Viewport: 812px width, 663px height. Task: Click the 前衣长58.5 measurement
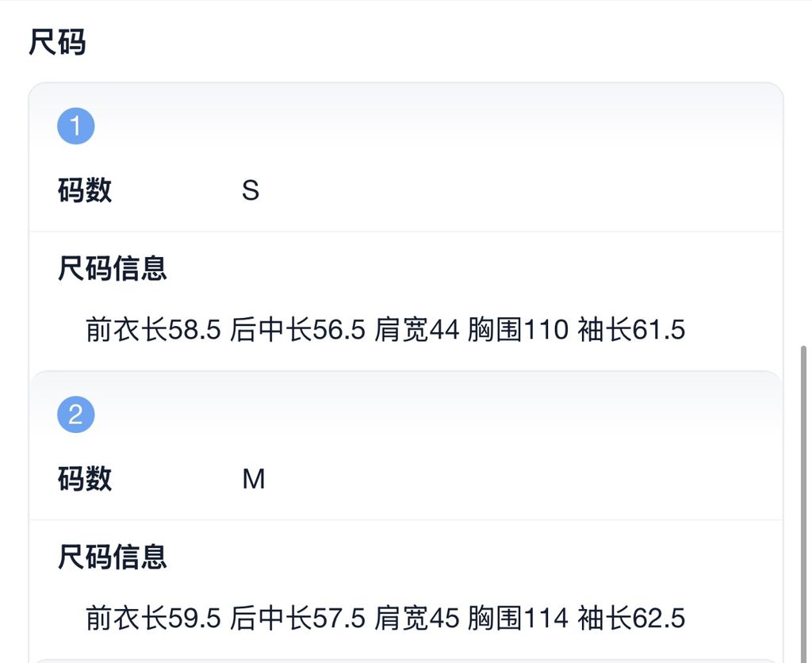(155, 329)
